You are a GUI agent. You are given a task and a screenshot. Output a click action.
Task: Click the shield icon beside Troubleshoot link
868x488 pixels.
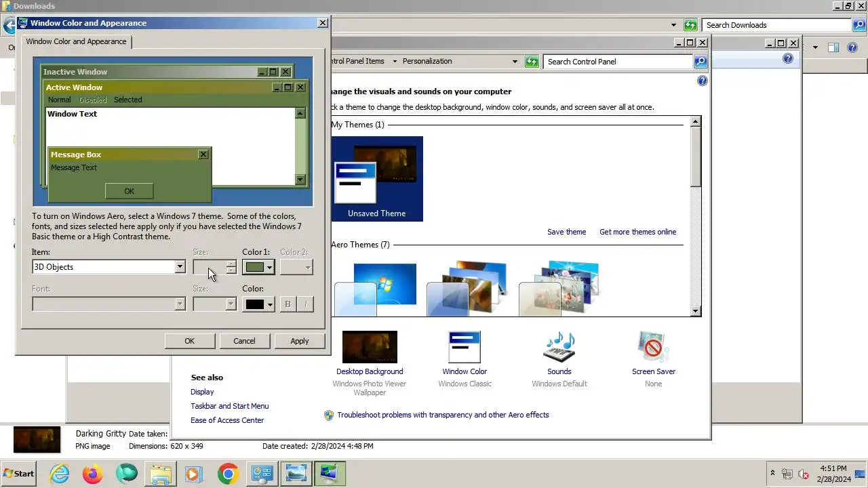(329, 415)
